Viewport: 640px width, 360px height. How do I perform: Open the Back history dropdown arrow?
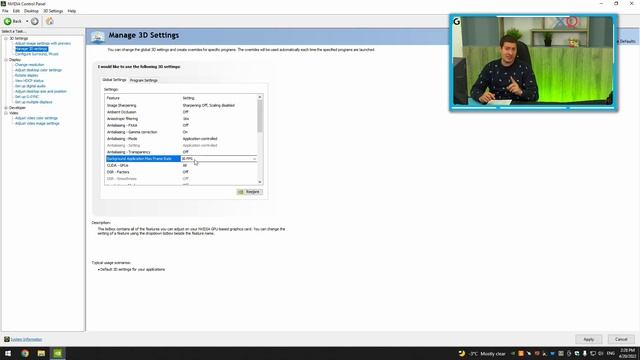(x=27, y=21)
